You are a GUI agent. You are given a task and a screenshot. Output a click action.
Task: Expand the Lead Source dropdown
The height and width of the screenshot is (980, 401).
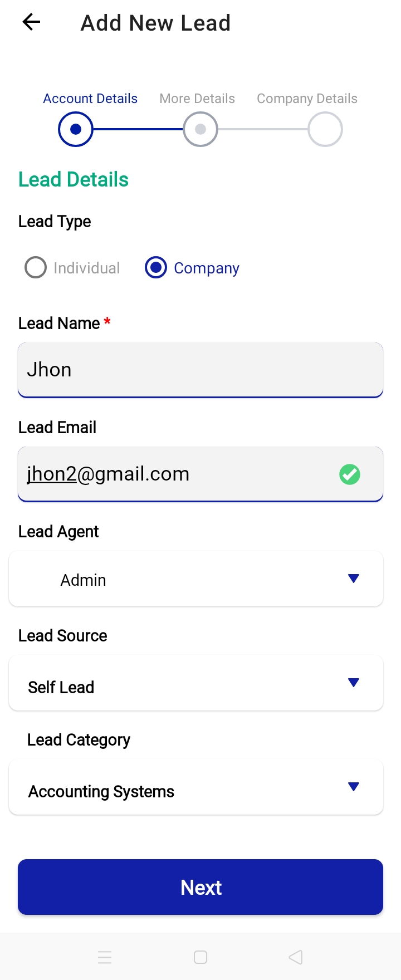[x=195, y=683]
